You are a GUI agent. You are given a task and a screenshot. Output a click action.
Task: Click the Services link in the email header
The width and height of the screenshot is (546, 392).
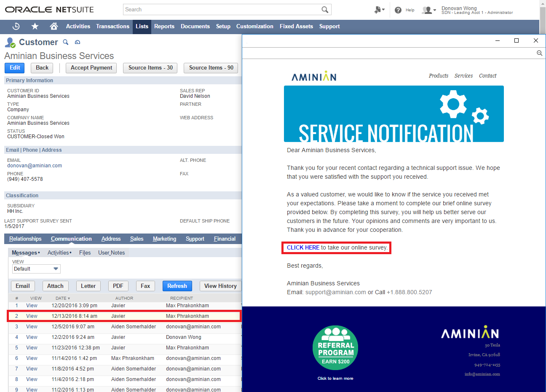[x=463, y=76]
